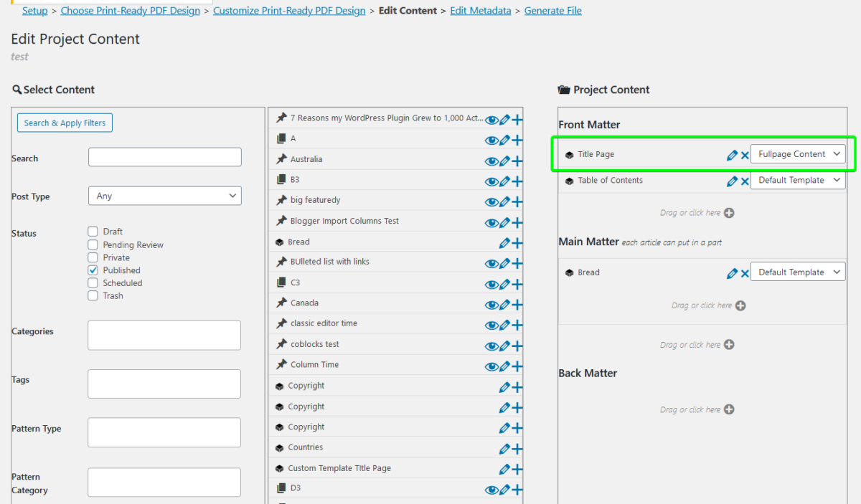The image size is (861, 504).
Task: Edit the Title Page via pencil icon
Action: [733, 154]
